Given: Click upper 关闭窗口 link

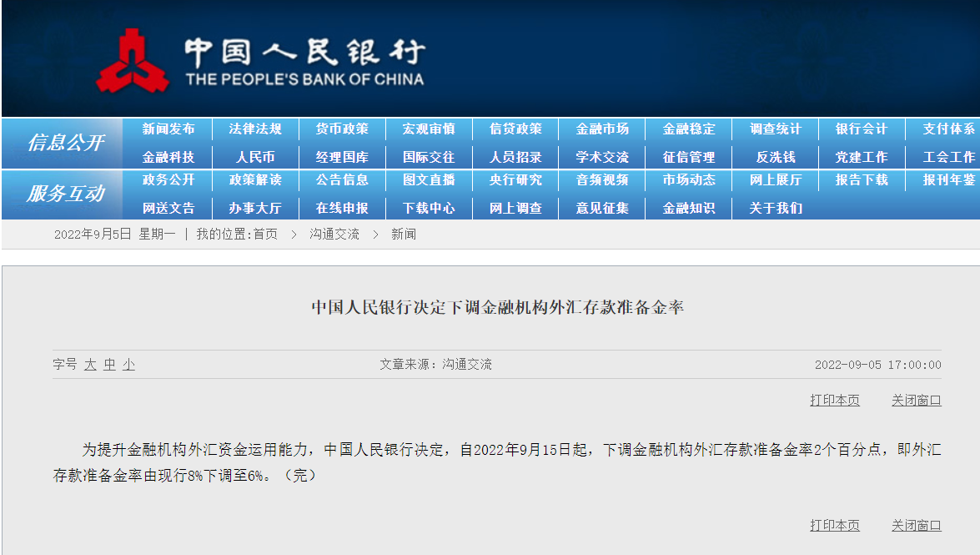Looking at the screenshot, I should 917,400.
